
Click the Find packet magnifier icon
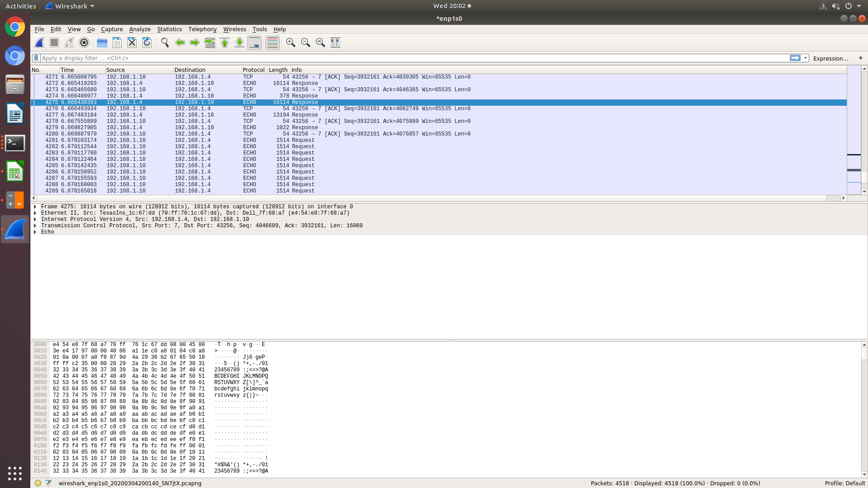coord(165,42)
